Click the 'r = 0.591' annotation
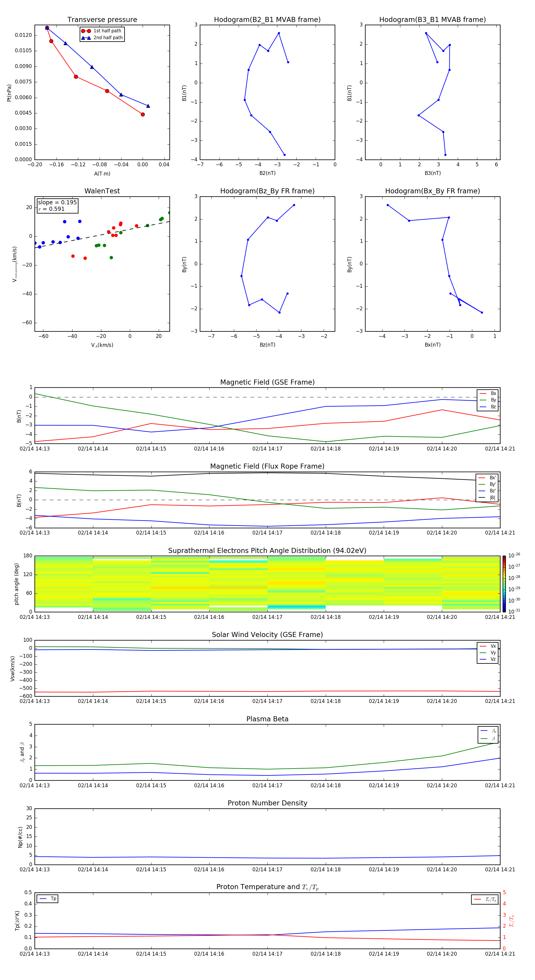The height and width of the screenshot is (980, 535). coord(51,209)
